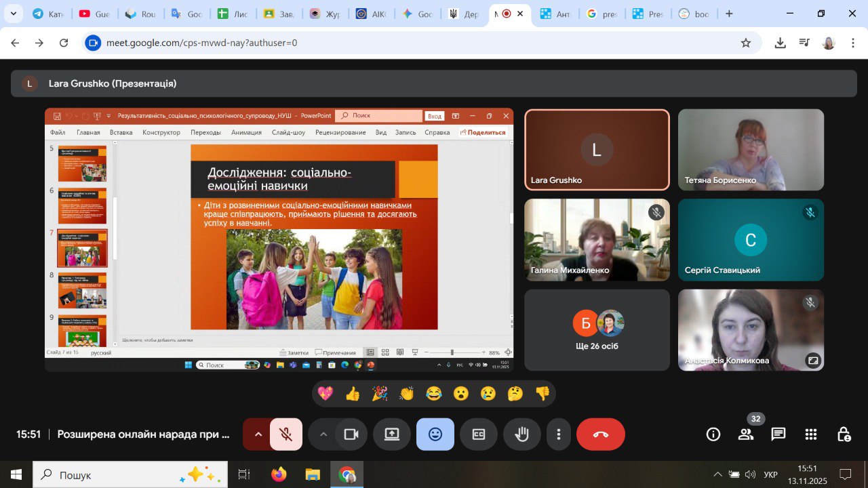Image resolution: width=868 pixels, height=488 pixels.
Task: Send the thumbs up reaction
Action: pyautogui.click(x=353, y=394)
